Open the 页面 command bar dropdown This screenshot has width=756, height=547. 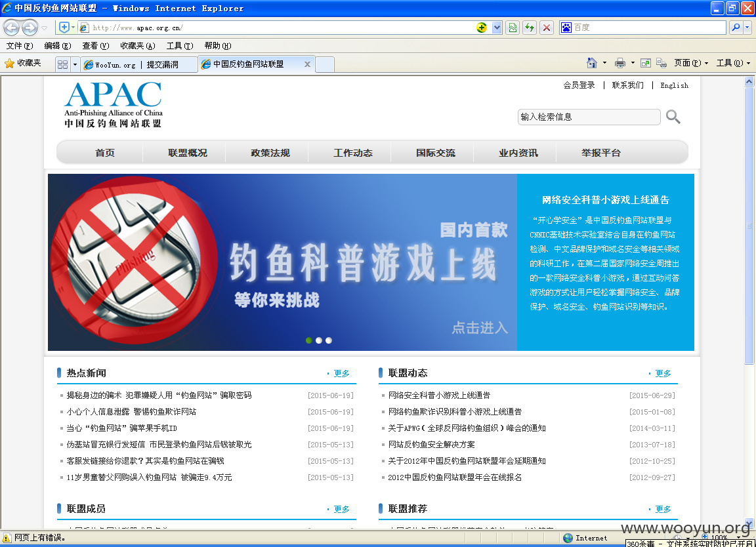click(691, 63)
